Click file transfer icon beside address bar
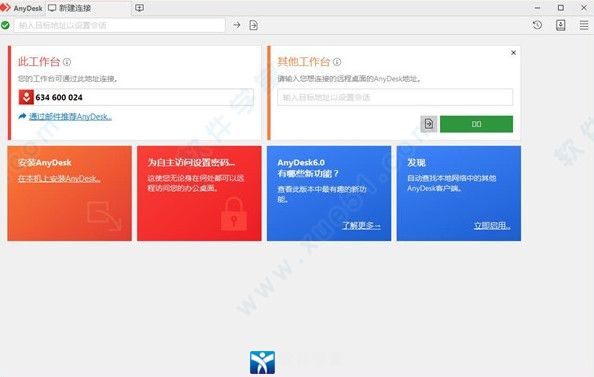This screenshot has height=377, width=594. [x=253, y=25]
